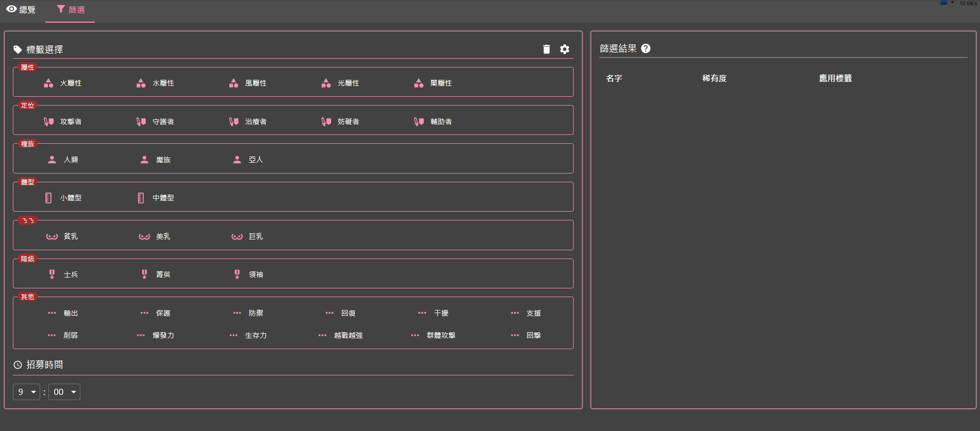
Task: Click the 名字 column header
Action: point(614,78)
